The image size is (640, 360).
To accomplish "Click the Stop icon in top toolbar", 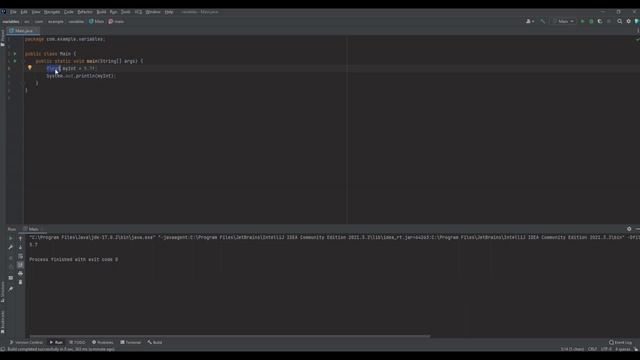I will (609, 21).
